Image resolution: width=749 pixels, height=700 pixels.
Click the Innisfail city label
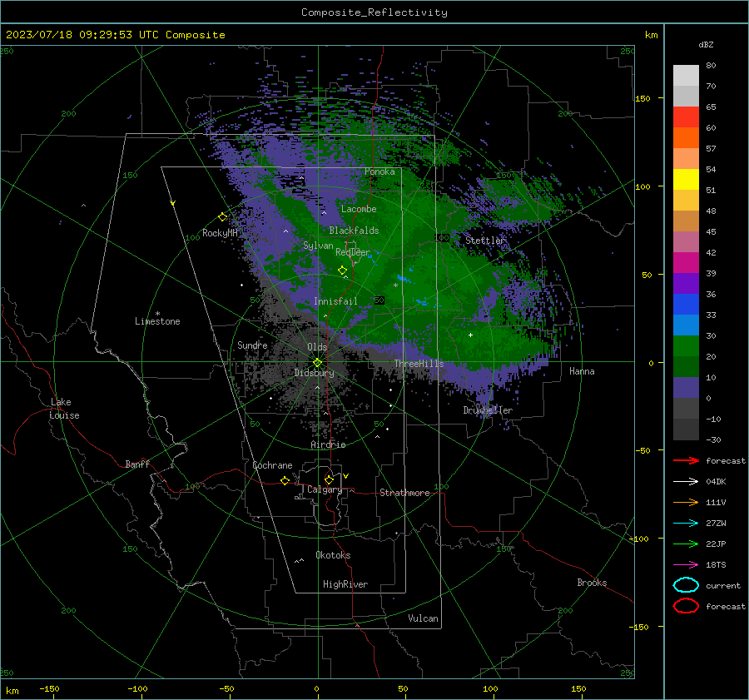pyautogui.click(x=335, y=301)
